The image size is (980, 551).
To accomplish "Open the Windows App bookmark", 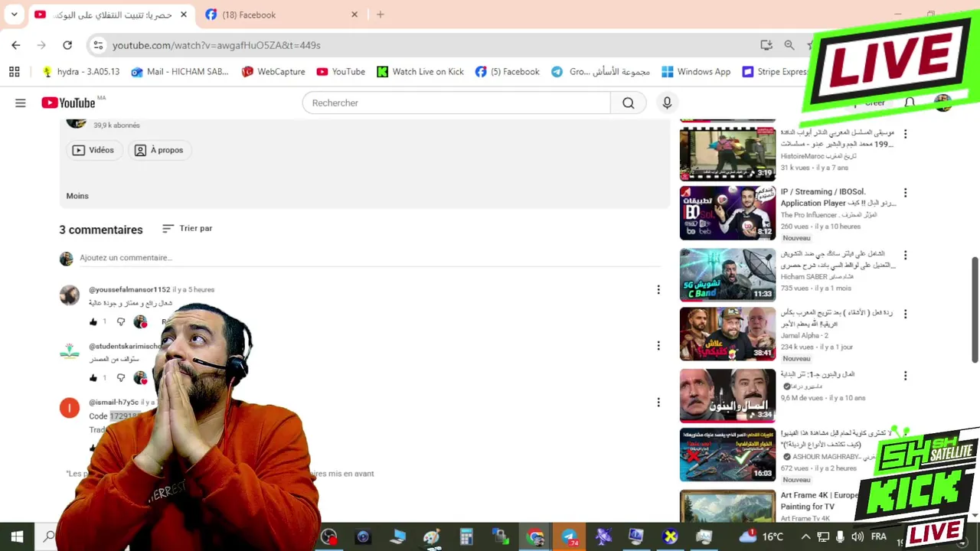I will 696,71.
